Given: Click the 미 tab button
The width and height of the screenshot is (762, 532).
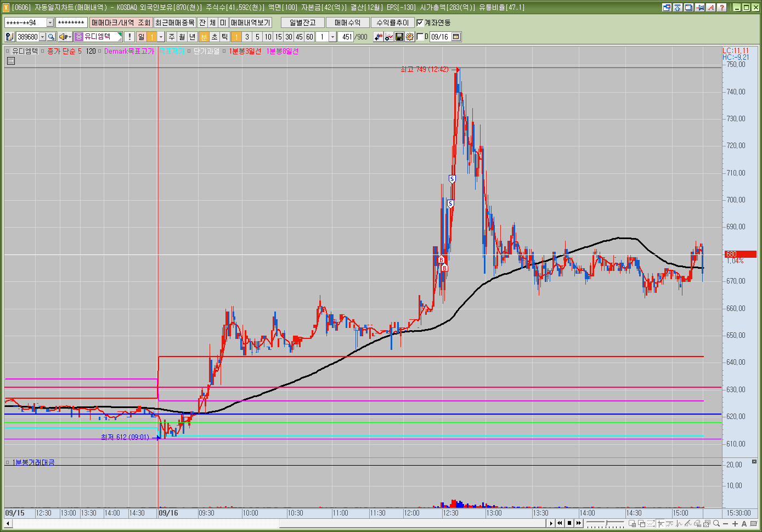Looking at the screenshot, I should 223,22.
